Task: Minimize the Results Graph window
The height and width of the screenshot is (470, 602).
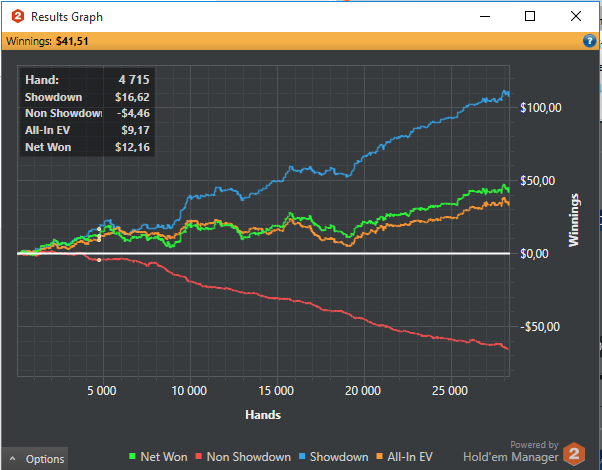Action: tap(485, 16)
